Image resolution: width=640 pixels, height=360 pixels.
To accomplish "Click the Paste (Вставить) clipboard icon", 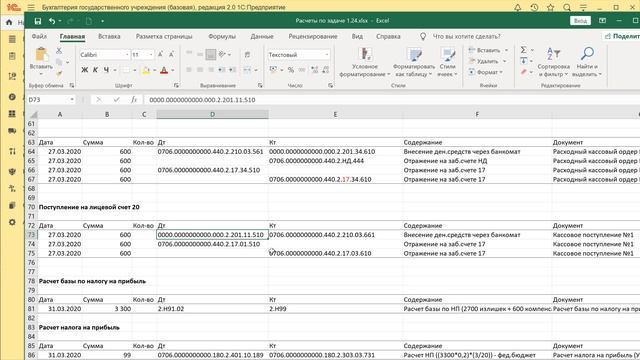I will tap(41, 55).
